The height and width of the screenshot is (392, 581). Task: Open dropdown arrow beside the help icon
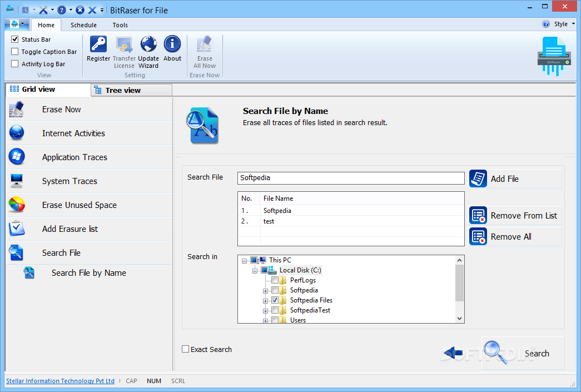coord(71,10)
